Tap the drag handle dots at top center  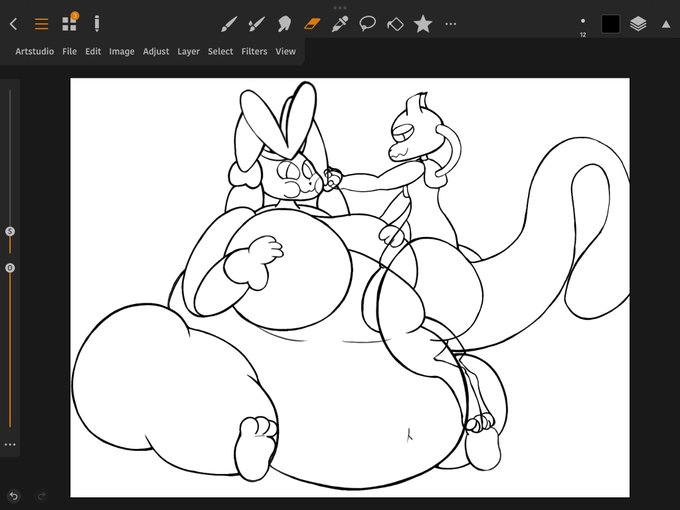tap(340, 8)
